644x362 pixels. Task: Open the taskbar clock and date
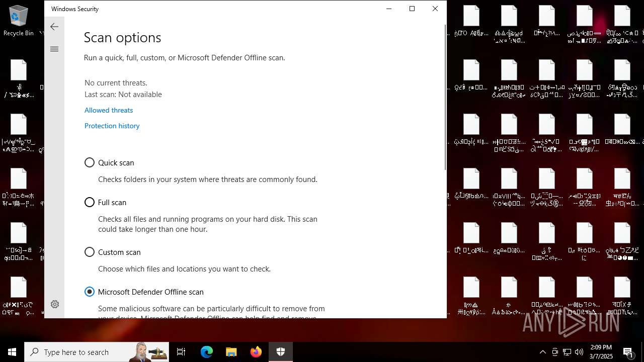[601, 352]
